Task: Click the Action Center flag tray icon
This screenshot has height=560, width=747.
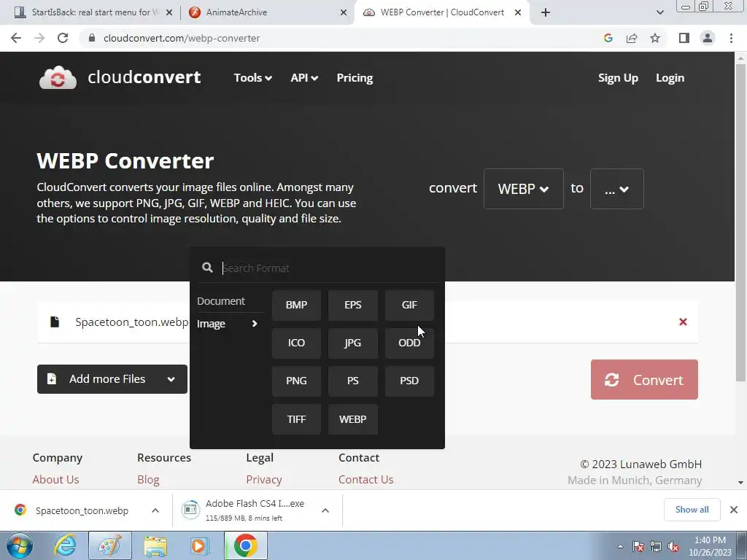Action: (638, 547)
